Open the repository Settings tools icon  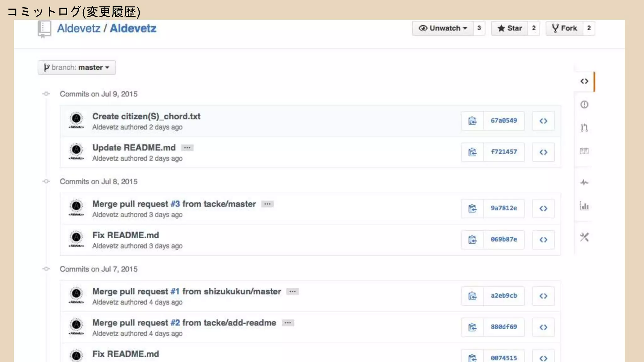(x=584, y=237)
